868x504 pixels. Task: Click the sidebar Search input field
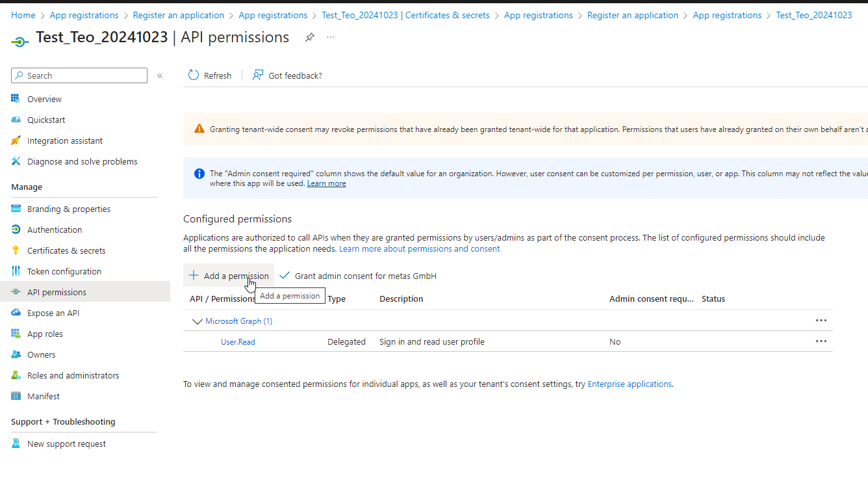(x=79, y=75)
